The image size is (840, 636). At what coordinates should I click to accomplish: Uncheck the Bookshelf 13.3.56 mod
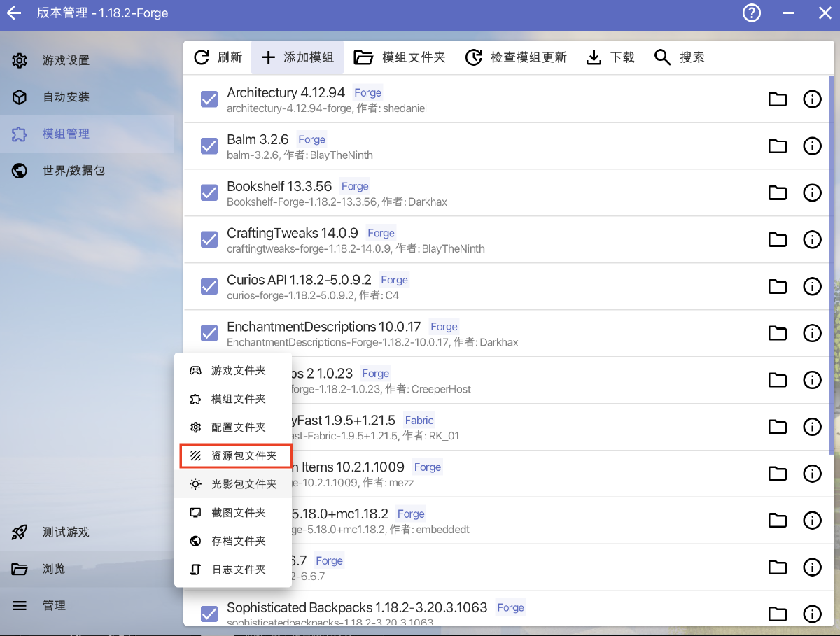click(x=209, y=193)
